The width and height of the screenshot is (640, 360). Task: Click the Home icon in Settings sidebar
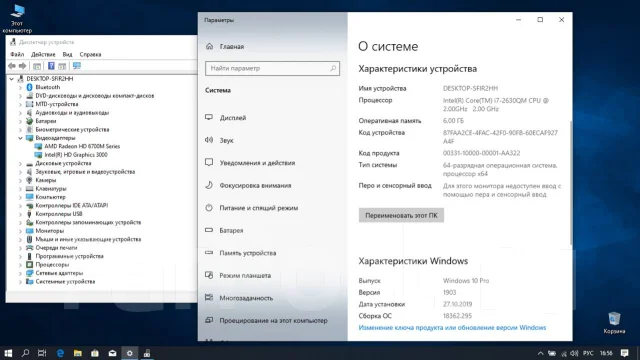pos(209,47)
